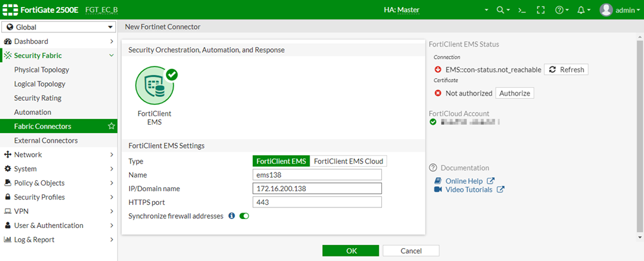Open the CLI console icon

pos(523,10)
